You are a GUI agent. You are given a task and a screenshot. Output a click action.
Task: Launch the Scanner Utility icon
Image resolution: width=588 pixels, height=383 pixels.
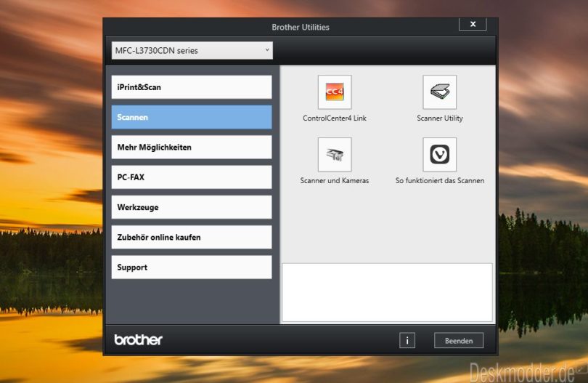pyautogui.click(x=439, y=92)
